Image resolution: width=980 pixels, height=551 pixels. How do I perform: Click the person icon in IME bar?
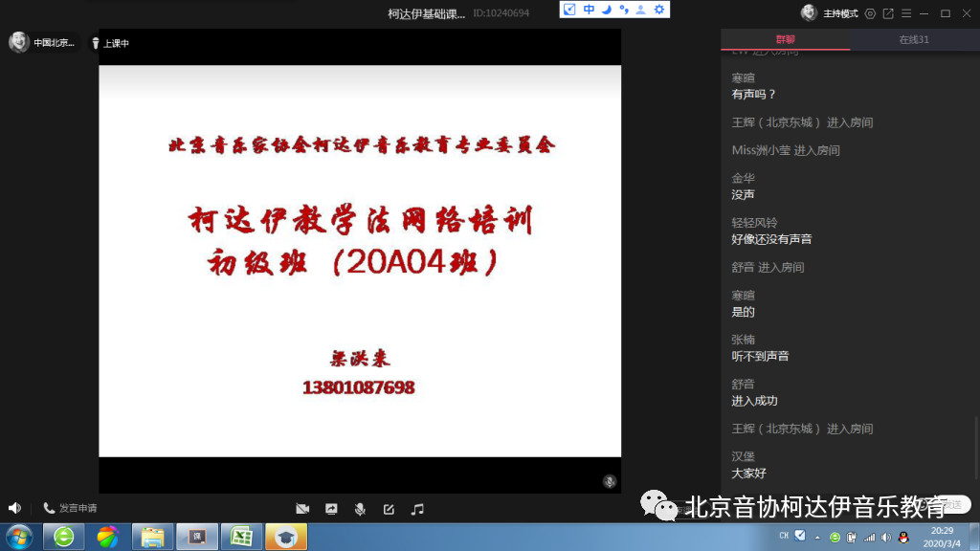(641, 10)
